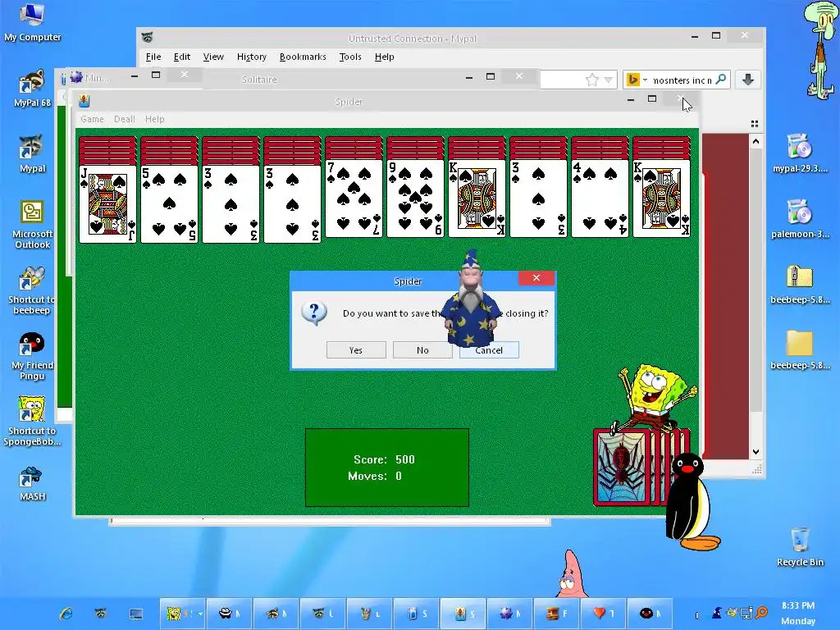Viewport: 840px width, 630px height.
Task: Select the Jack of spades card
Action: click(x=107, y=203)
